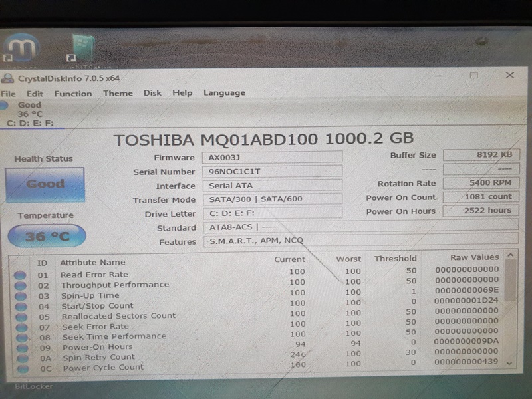Click the raw value 000000001D24
532x399 pixels.
(x=466, y=301)
